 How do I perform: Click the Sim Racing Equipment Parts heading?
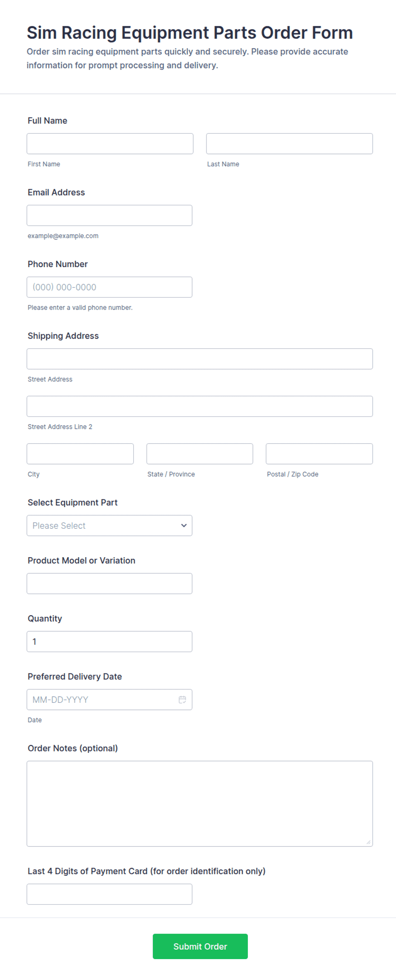pos(189,33)
